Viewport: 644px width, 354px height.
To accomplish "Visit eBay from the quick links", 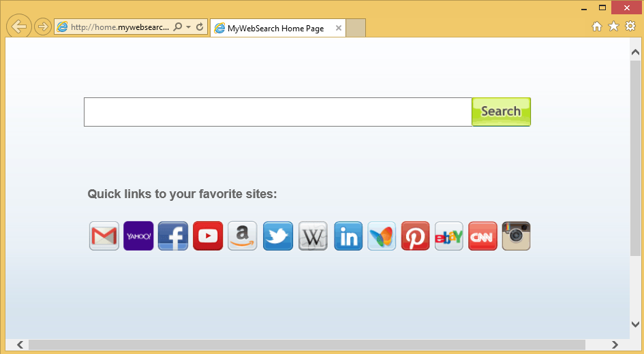I will click(449, 236).
